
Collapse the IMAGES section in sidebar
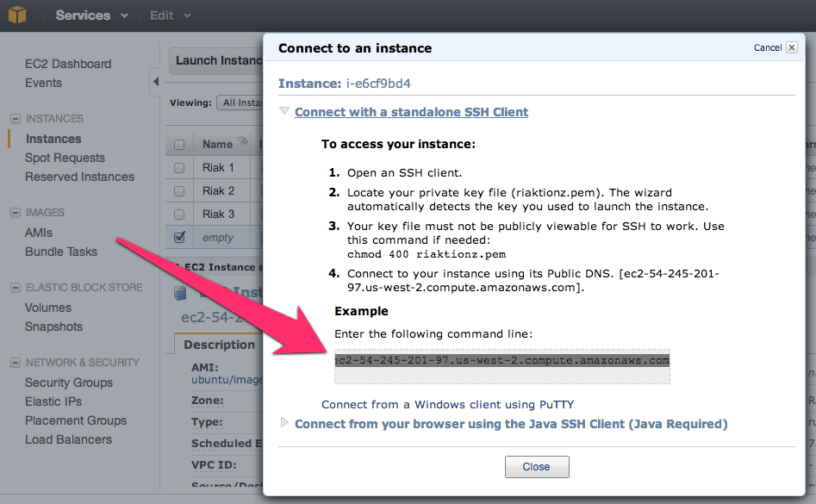click(16, 213)
